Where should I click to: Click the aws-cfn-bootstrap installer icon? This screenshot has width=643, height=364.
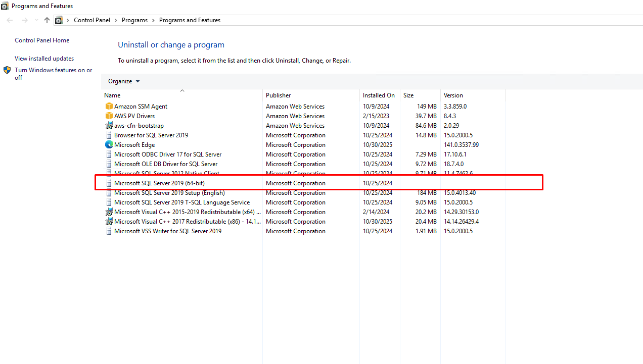pyautogui.click(x=109, y=126)
